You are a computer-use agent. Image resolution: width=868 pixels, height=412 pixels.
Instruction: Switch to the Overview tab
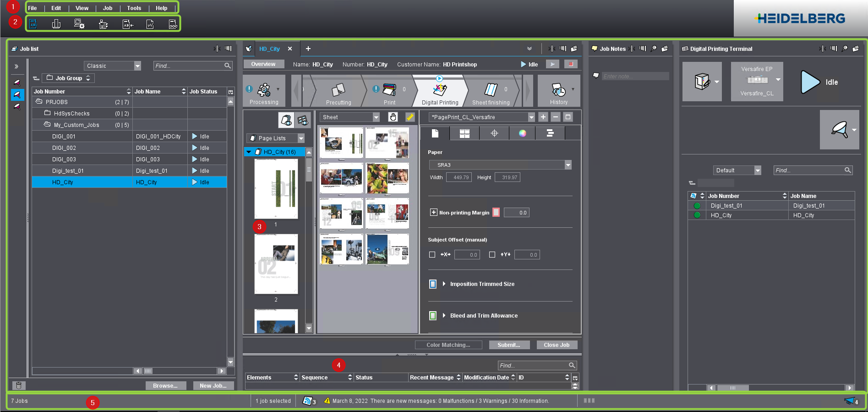pos(263,64)
